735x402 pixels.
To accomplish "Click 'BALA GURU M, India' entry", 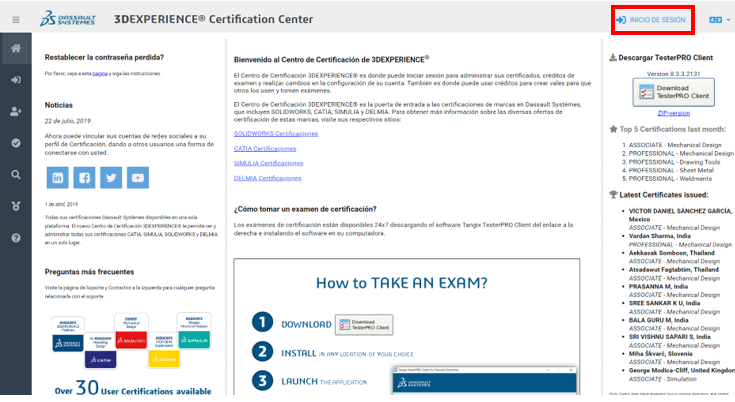I will [659, 320].
